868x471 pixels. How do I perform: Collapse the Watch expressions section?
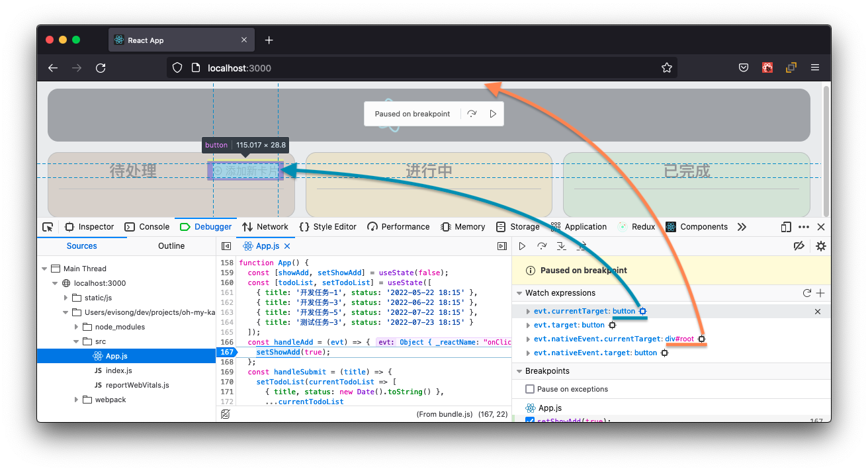point(518,293)
